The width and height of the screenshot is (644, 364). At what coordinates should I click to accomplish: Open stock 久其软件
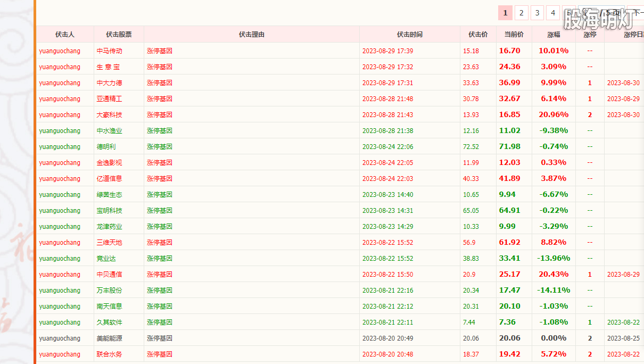click(109, 322)
